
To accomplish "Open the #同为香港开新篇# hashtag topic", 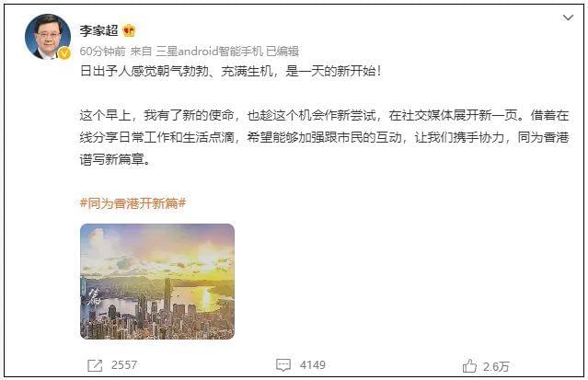I will coord(133,203).
